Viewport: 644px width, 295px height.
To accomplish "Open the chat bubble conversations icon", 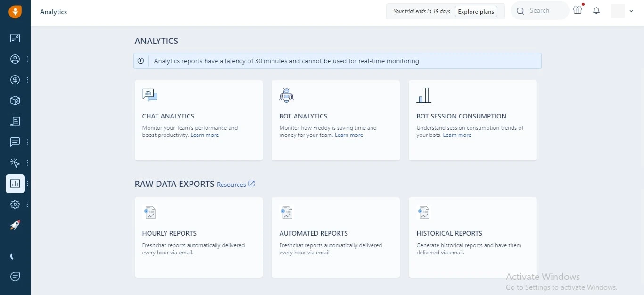I will click(x=15, y=142).
